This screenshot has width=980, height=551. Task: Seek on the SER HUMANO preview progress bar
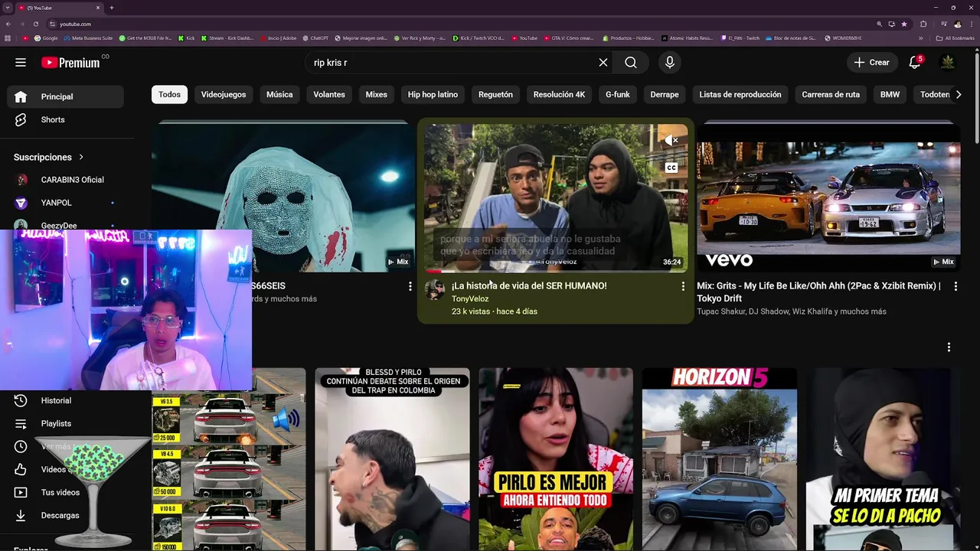point(556,271)
